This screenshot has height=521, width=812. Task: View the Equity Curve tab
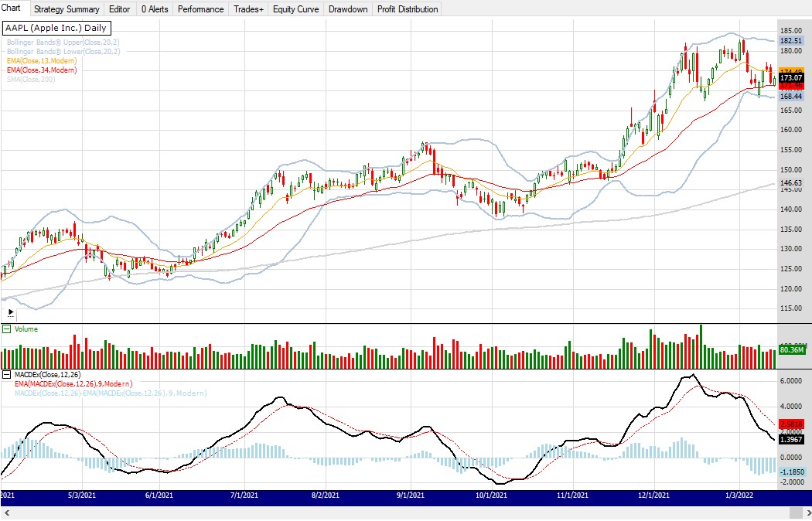tap(295, 9)
